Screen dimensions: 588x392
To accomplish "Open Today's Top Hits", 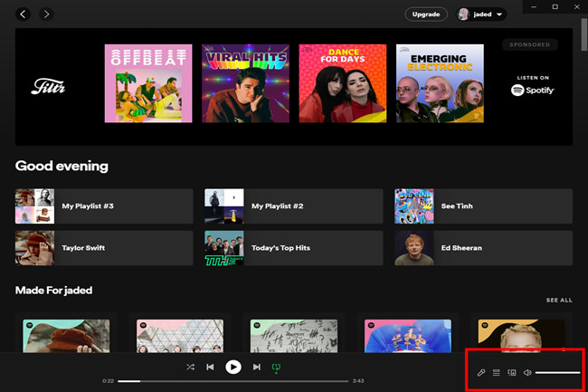I will point(294,248).
